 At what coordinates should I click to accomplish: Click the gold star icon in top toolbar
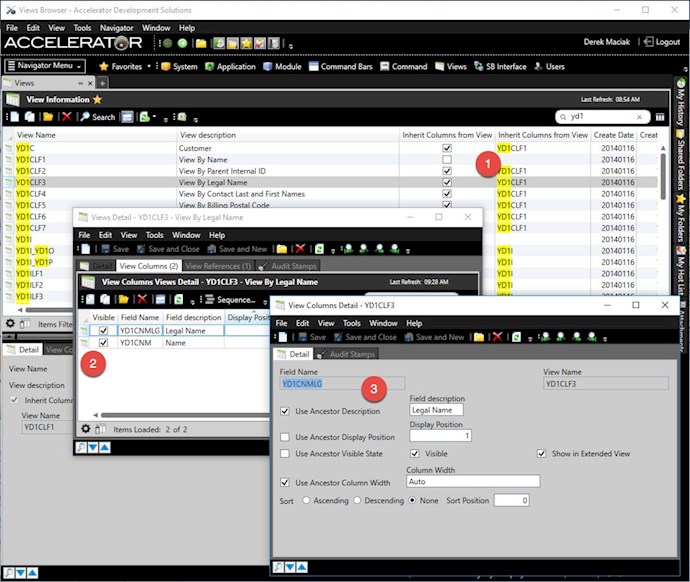click(x=246, y=43)
